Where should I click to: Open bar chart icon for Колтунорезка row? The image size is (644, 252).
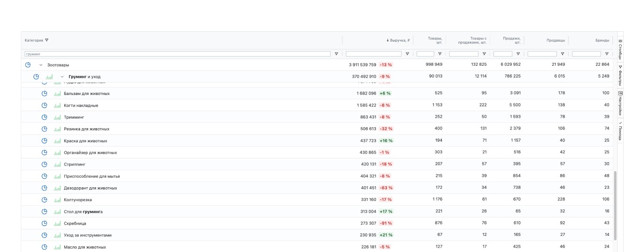coord(58,200)
